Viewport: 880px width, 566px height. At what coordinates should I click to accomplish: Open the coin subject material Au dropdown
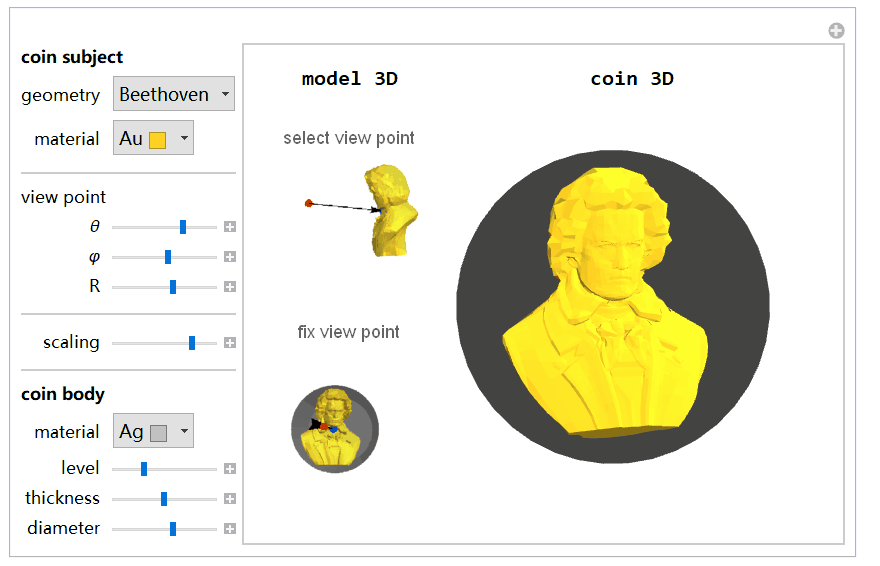pyautogui.click(x=153, y=137)
